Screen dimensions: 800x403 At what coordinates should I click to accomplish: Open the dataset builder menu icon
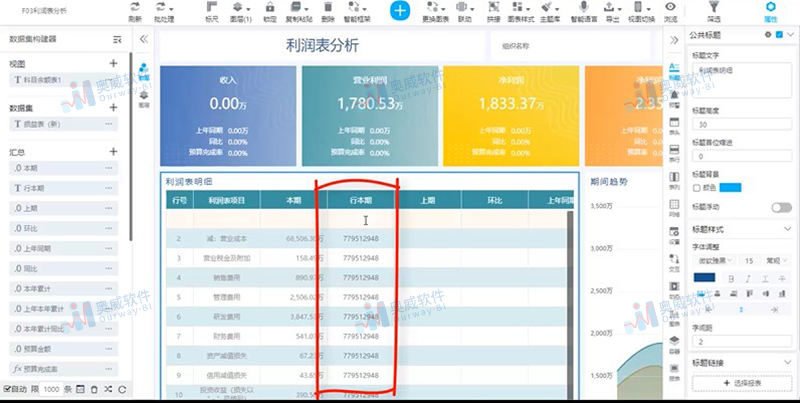pos(117,39)
